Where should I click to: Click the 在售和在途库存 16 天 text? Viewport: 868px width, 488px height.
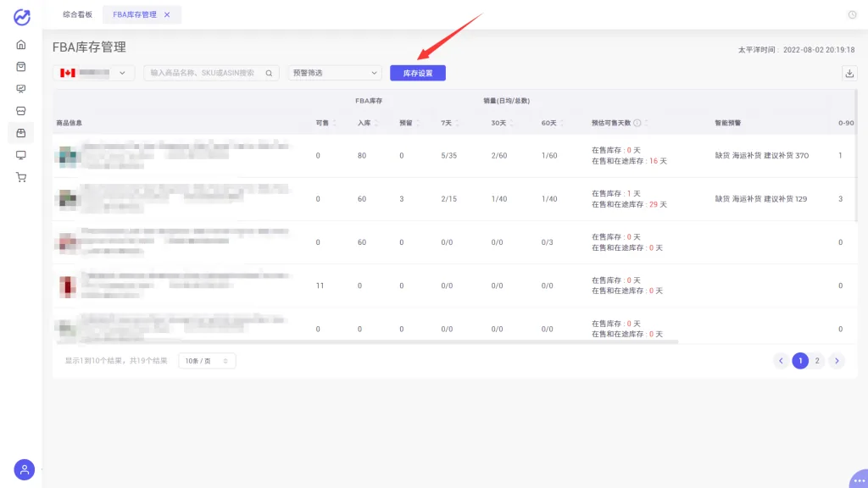pos(630,161)
